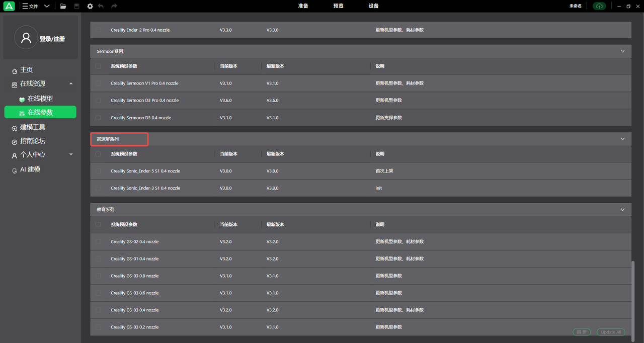Click the 高速屏系列 section title
Image resolution: width=644 pixels, height=343 pixels.
(108, 139)
